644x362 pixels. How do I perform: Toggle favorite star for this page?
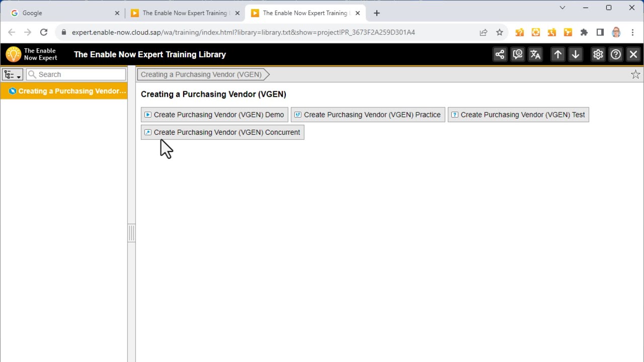click(x=635, y=74)
